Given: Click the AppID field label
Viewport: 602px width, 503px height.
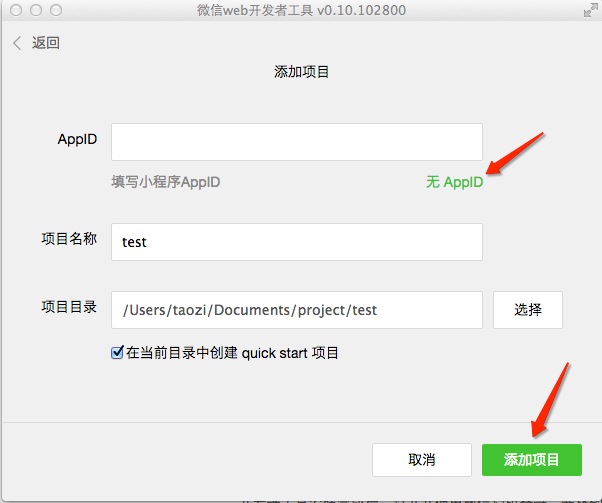Looking at the screenshot, I should click(x=77, y=139).
